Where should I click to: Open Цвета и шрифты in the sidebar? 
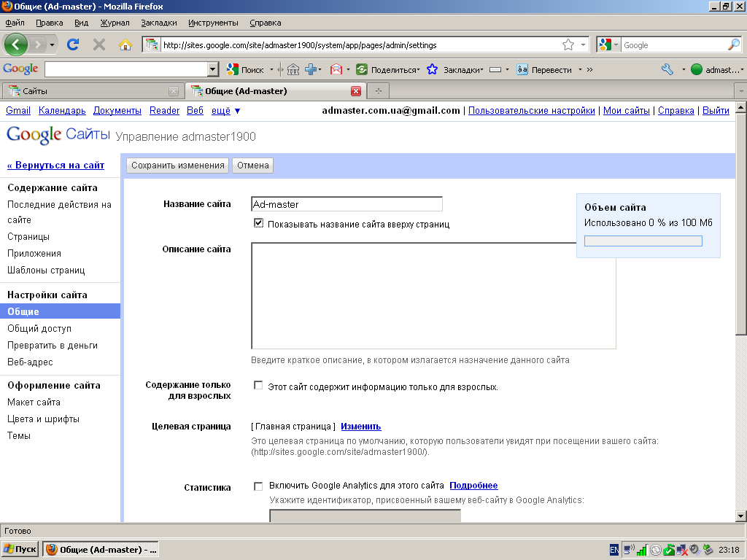[43, 419]
